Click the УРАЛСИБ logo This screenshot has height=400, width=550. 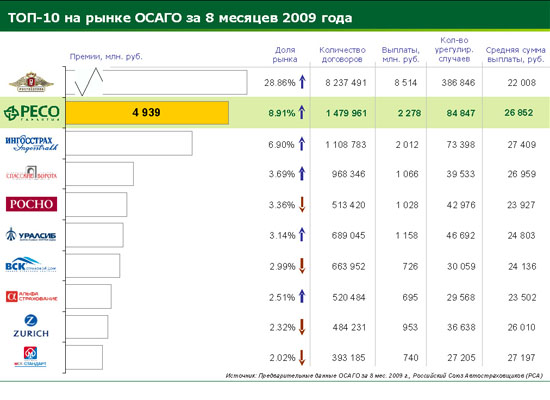(x=31, y=234)
